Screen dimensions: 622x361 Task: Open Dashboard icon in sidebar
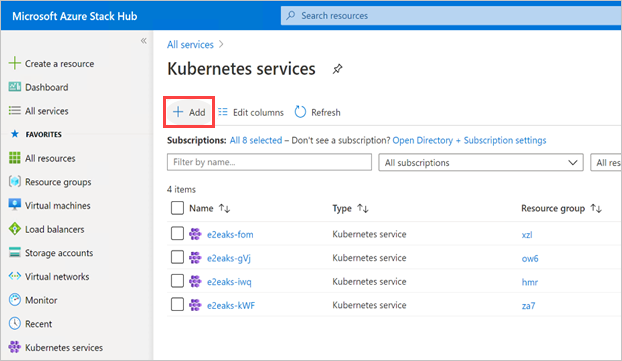pos(15,87)
